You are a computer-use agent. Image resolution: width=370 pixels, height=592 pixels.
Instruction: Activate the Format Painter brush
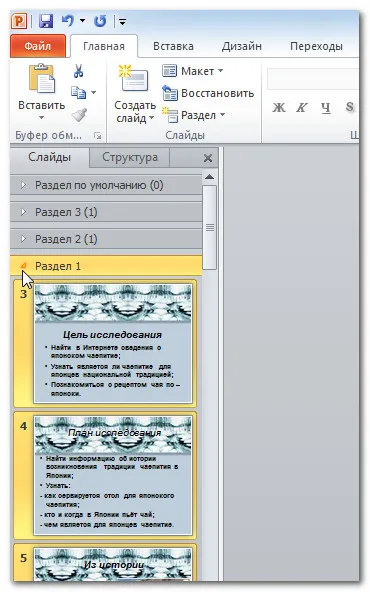tap(79, 115)
